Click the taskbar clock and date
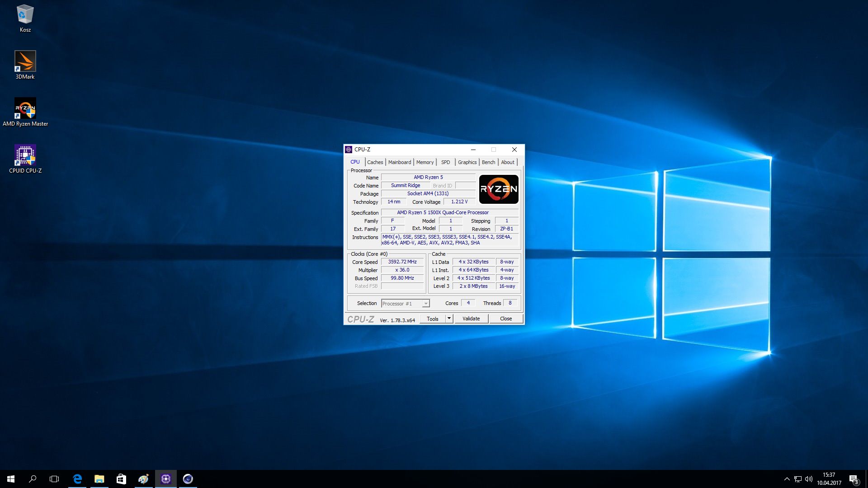The width and height of the screenshot is (868, 488). 829,479
